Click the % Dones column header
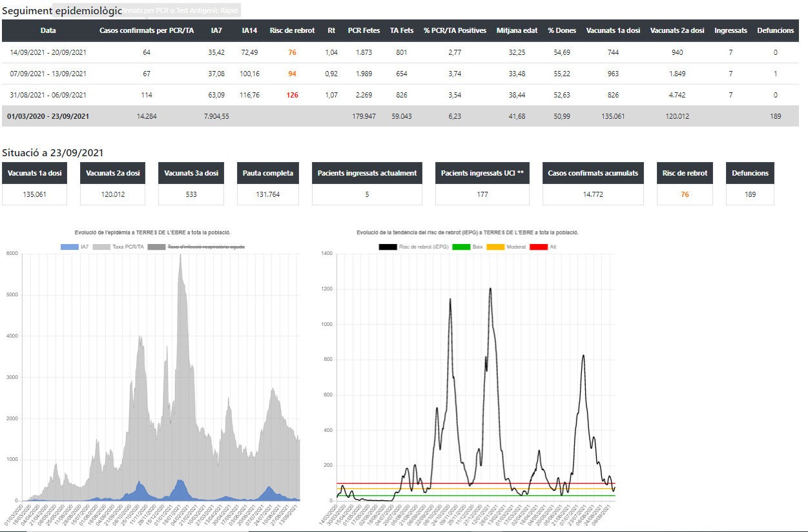The height and width of the screenshot is (532, 808). (562, 30)
